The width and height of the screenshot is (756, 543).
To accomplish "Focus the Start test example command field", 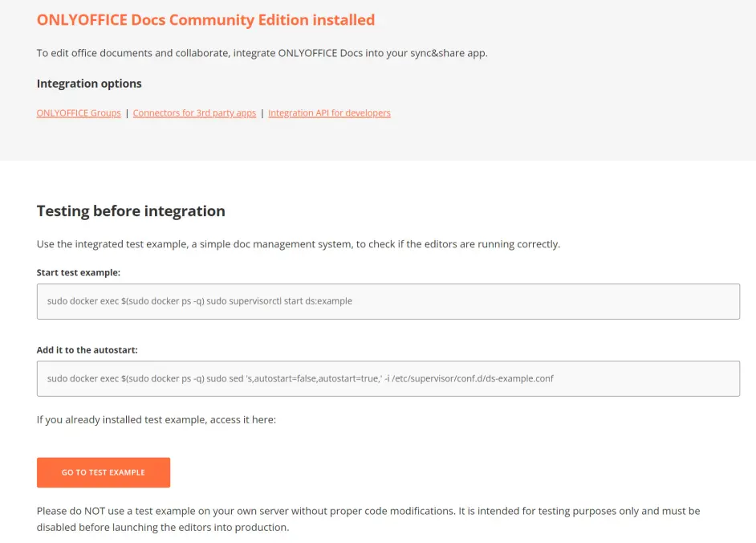I will 388,301.
